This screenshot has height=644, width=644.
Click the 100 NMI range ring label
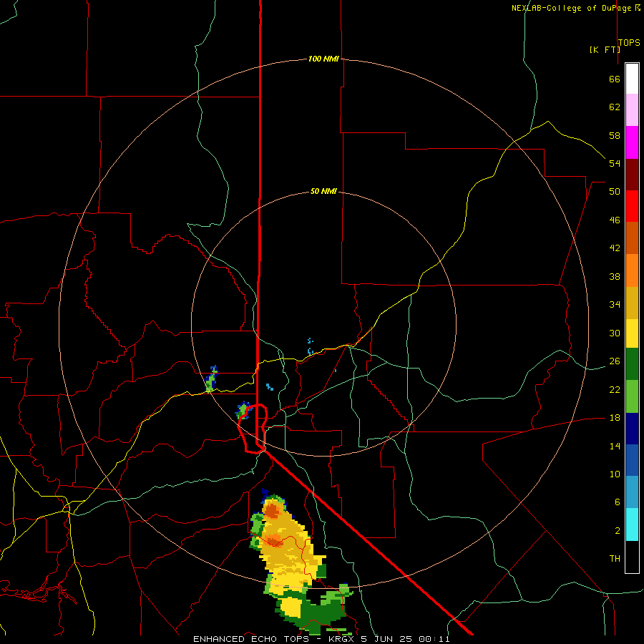323,59
